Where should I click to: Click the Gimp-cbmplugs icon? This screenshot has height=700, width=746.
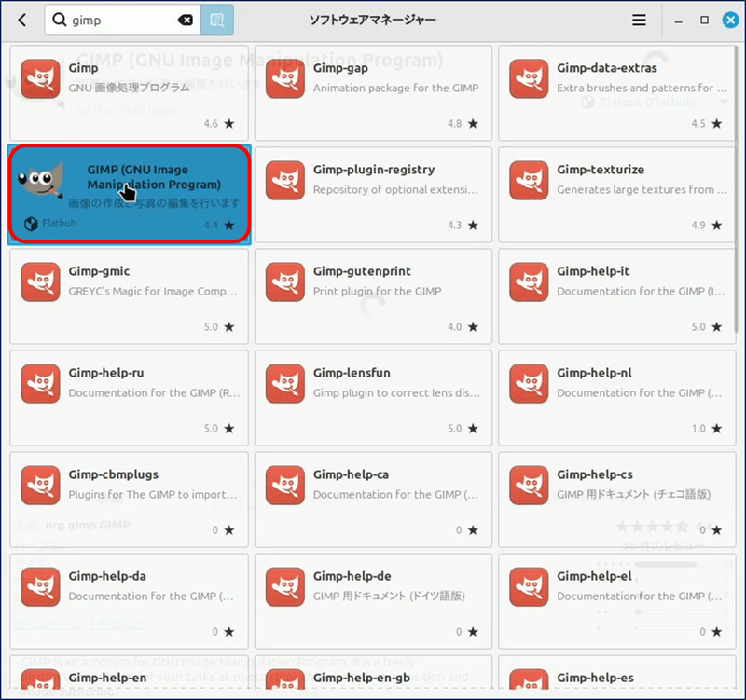pyautogui.click(x=40, y=485)
